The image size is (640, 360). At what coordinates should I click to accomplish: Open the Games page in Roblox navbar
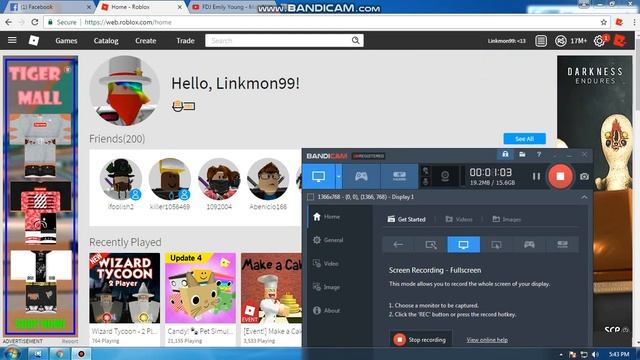[66, 41]
